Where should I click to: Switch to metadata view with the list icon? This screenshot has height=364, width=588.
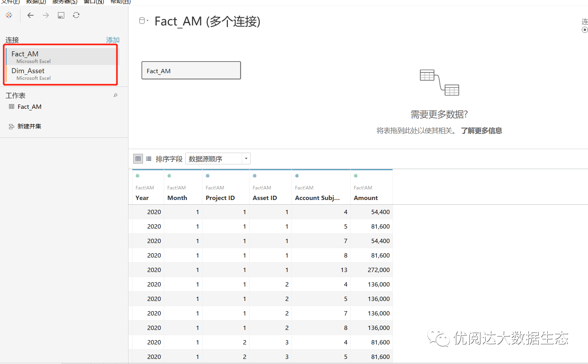pos(149,159)
